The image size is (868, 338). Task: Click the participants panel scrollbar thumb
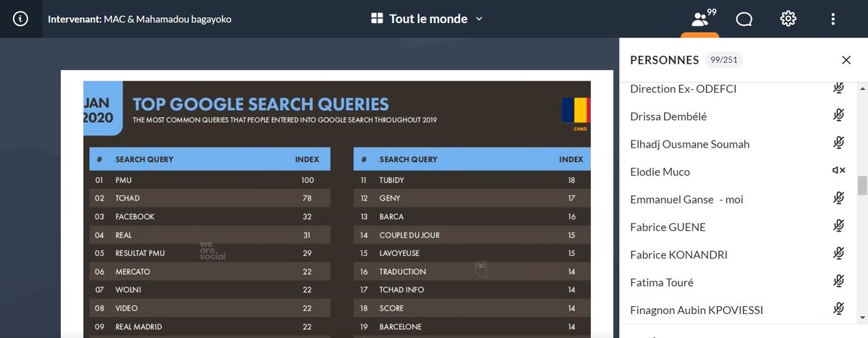pyautogui.click(x=862, y=185)
